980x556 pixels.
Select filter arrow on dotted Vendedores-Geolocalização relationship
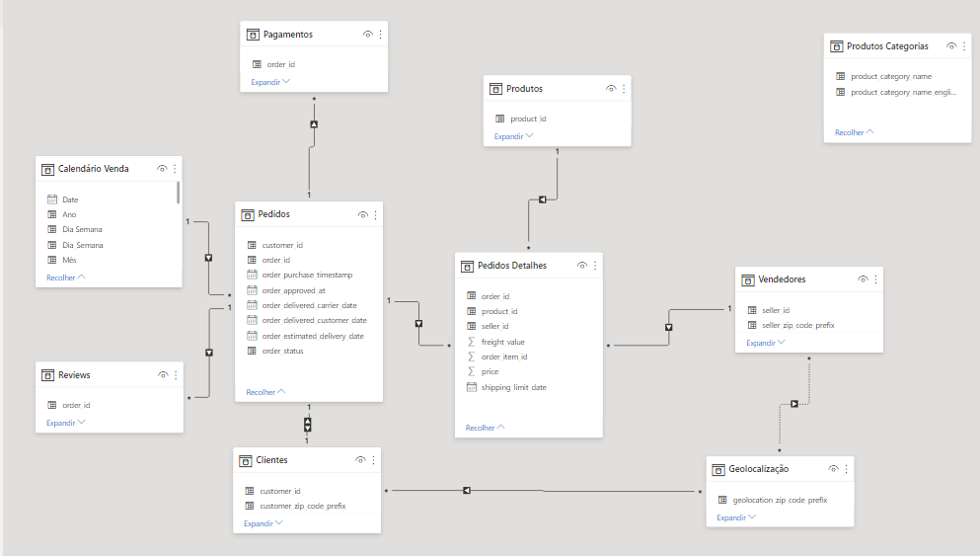pos(794,404)
